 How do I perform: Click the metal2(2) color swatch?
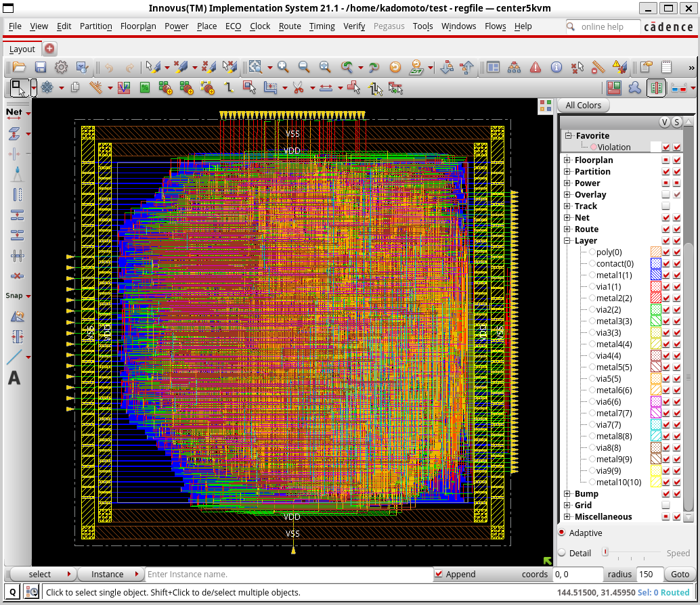pyautogui.click(x=655, y=298)
